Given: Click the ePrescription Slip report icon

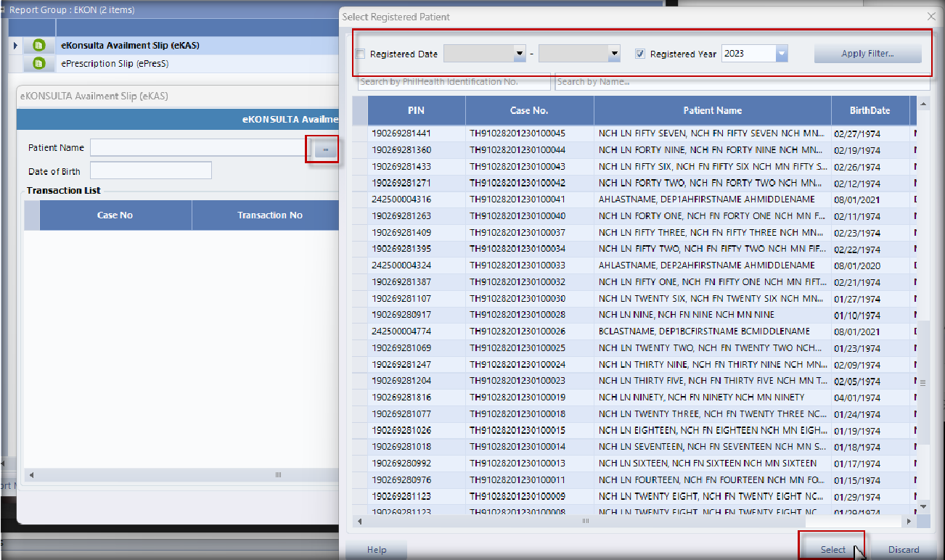Looking at the screenshot, I should point(39,64).
